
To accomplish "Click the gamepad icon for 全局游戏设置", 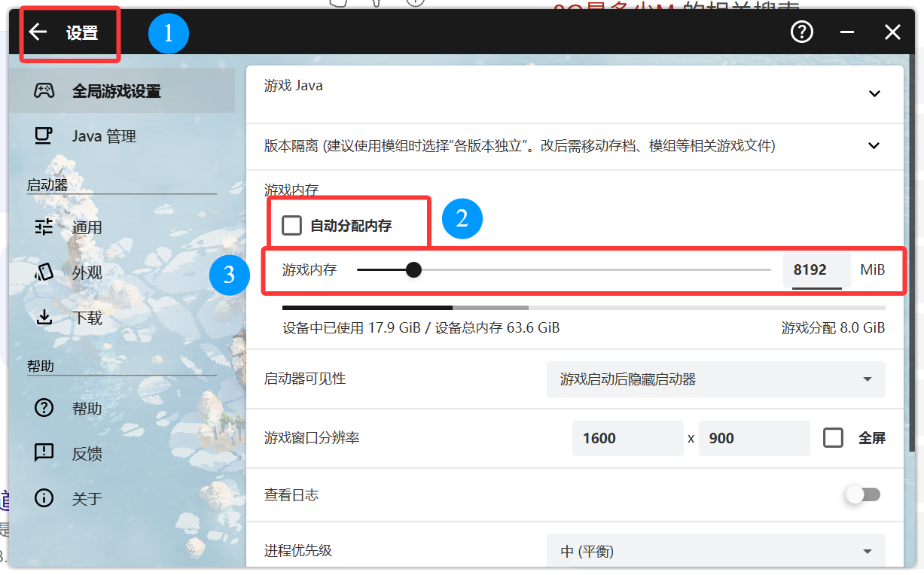I will coord(44,91).
